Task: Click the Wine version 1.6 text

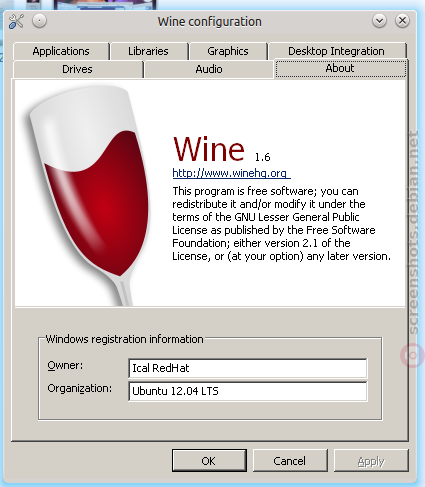Action: (x=262, y=157)
